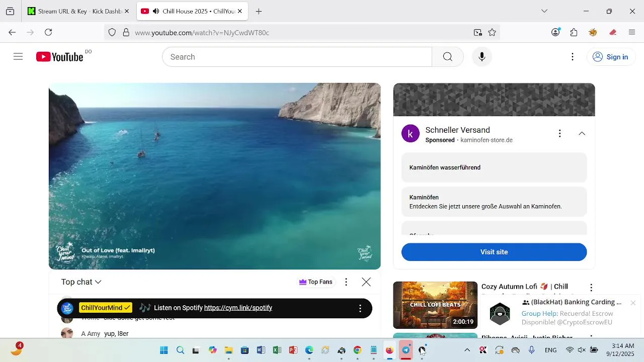Viewport: 644px width, 362px height.
Task: Open Firefox application menu
Action: tap(632, 32)
